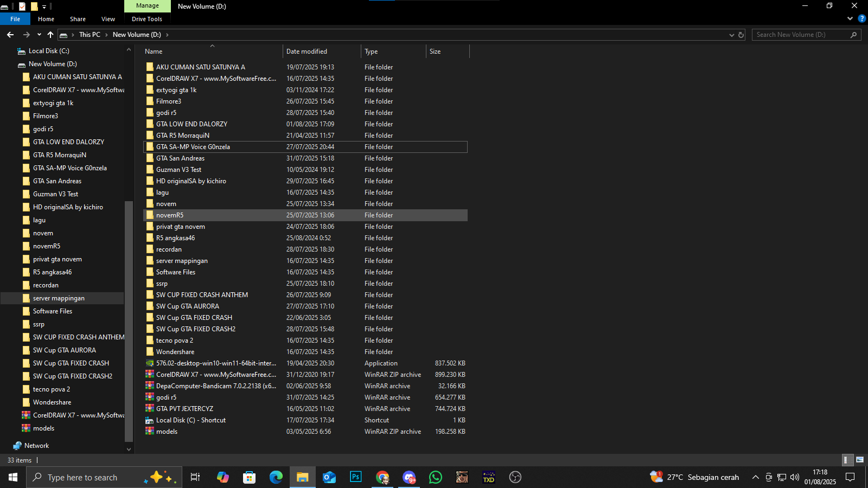Open the Windows Start menu
The width and height of the screenshot is (868, 488).
(13, 477)
